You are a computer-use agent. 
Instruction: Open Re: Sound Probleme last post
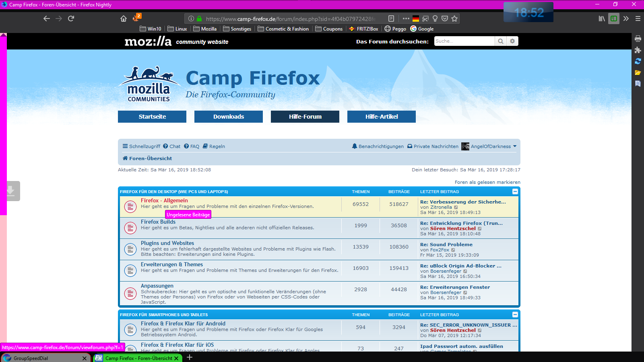[446, 245]
